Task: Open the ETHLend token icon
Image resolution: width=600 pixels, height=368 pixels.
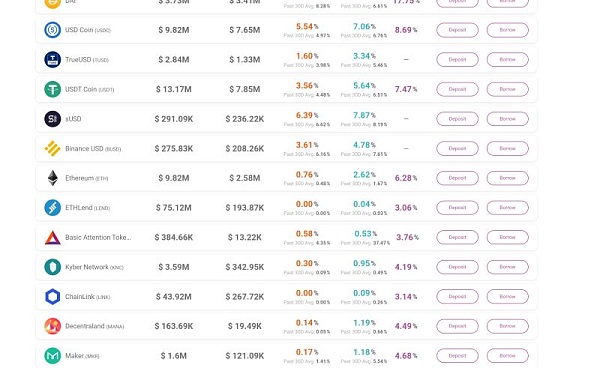Action: 52,208
